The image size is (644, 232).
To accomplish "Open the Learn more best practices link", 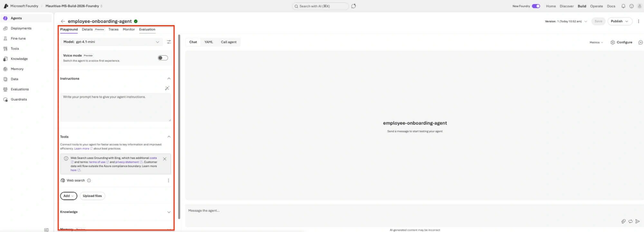I will pos(83,149).
